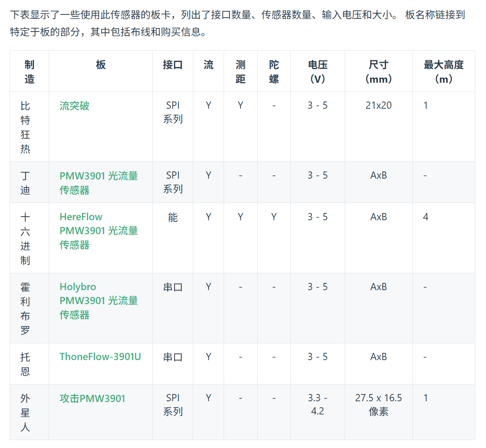The height and width of the screenshot is (448, 486).
Task: Click the 尺寸 (mm) column header
Action: 379,72
